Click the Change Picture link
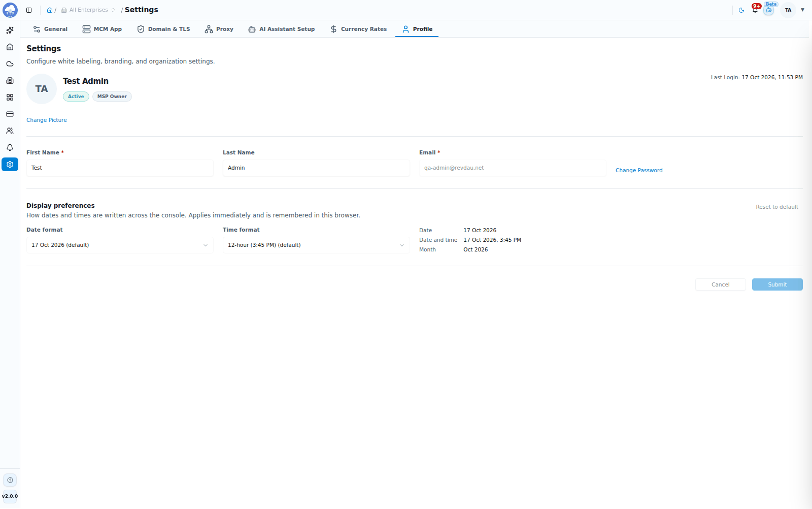The image size is (812, 509). pyautogui.click(x=47, y=120)
